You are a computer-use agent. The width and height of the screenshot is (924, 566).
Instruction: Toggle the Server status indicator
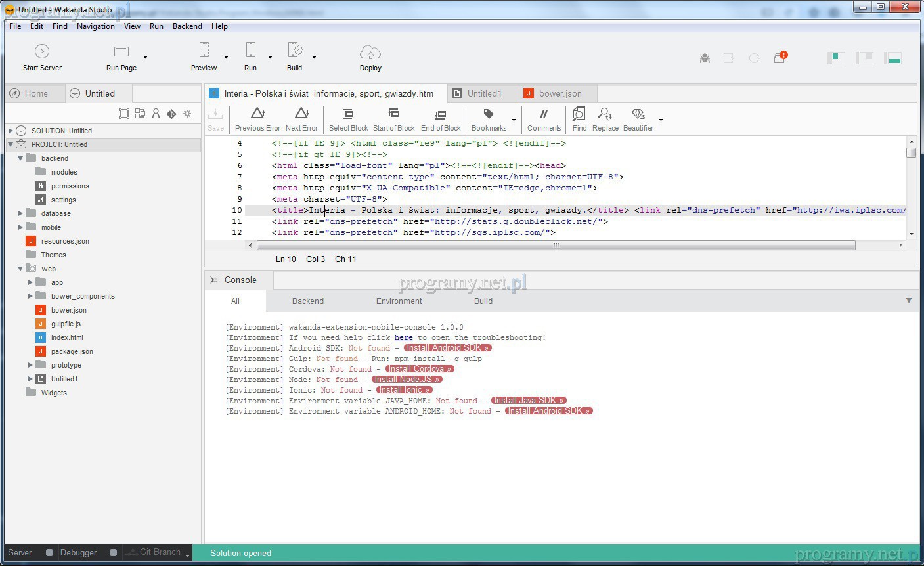pyautogui.click(x=49, y=553)
